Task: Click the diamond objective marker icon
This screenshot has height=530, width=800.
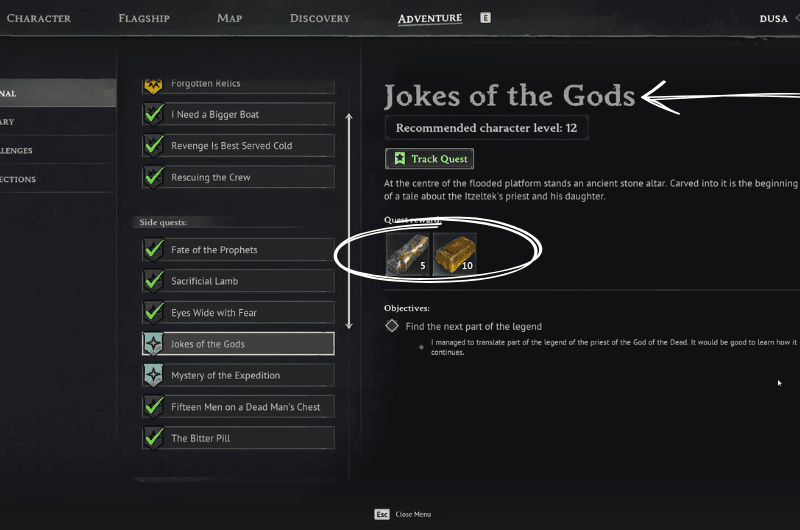Action: tap(392, 326)
